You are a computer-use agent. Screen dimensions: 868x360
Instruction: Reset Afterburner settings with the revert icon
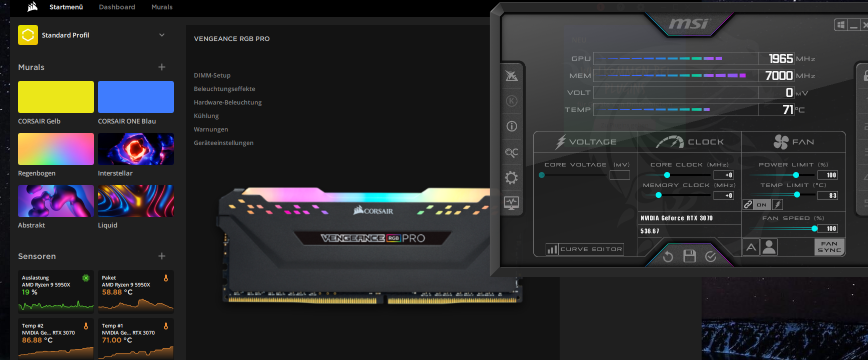point(668,256)
